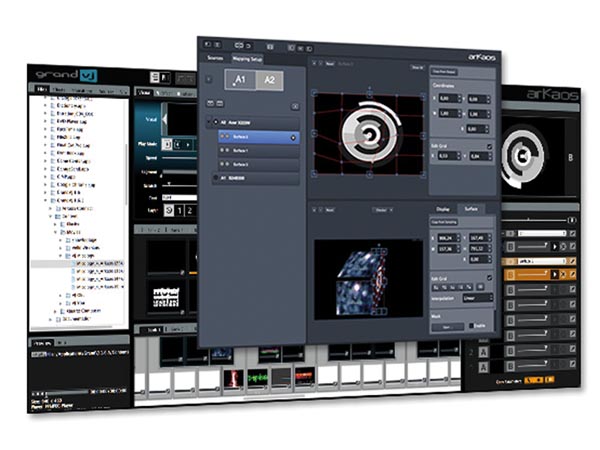Toggle the lower Edit Grid checkbox
600x450 pixels.
pyautogui.click(x=489, y=277)
